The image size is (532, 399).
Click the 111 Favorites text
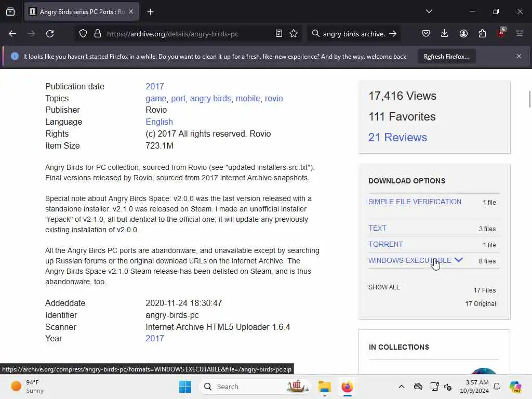tap(402, 117)
